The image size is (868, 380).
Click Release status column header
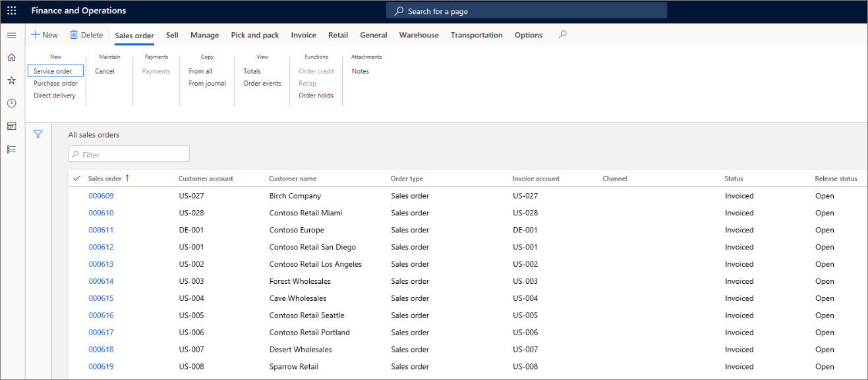click(x=836, y=178)
